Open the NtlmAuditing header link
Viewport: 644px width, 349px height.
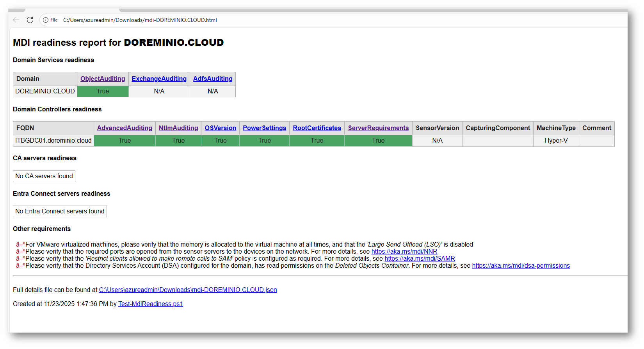pyautogui.click(x=178, y=128)
